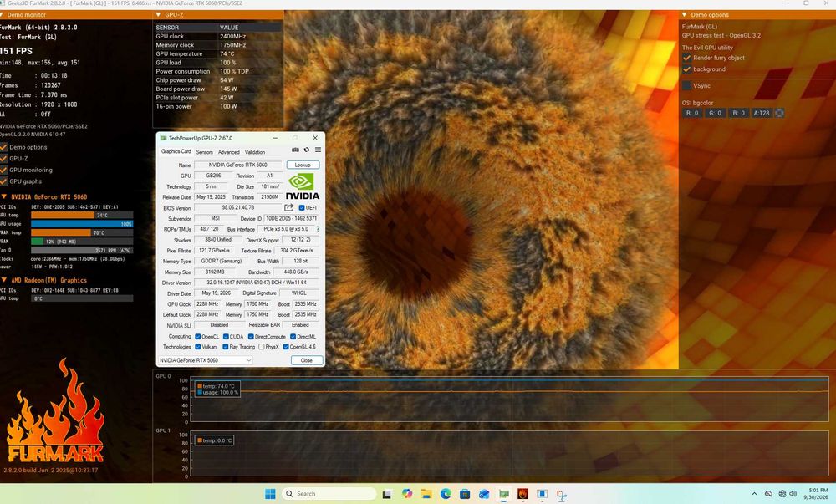Switch to FurMark taskbar icon
Screen dimensions: 836x504
click(x=523, y=494)
